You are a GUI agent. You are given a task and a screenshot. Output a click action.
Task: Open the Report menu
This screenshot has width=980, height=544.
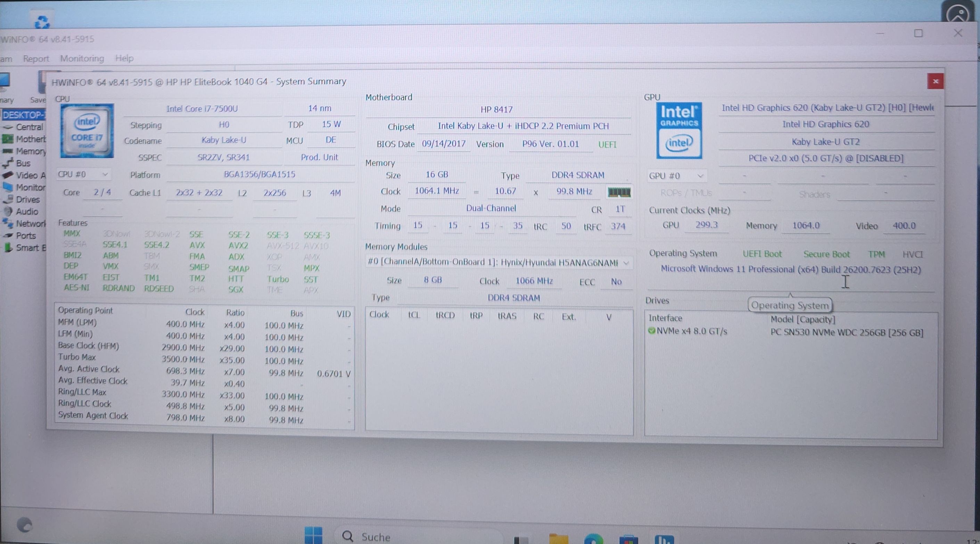[36, 59]
